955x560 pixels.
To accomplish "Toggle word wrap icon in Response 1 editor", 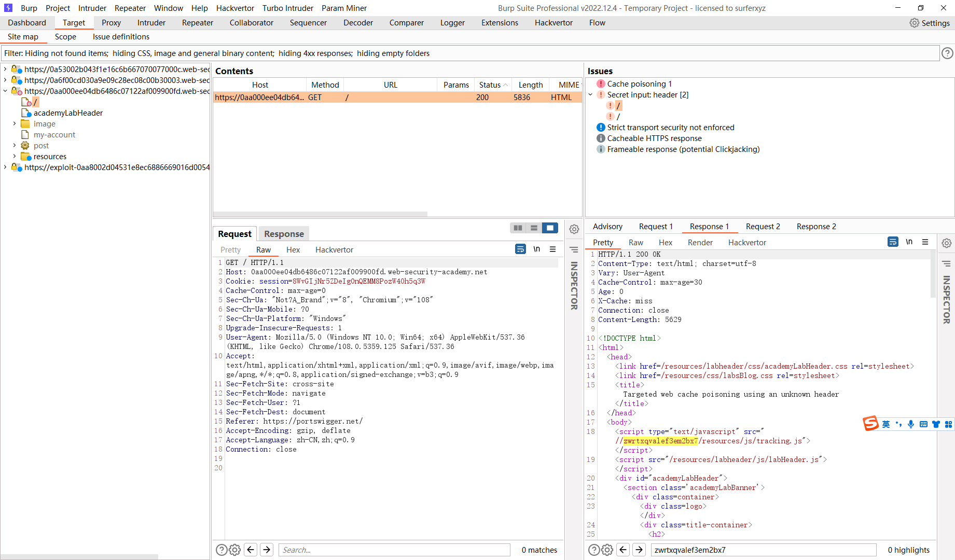I will [x=893, y=242].
